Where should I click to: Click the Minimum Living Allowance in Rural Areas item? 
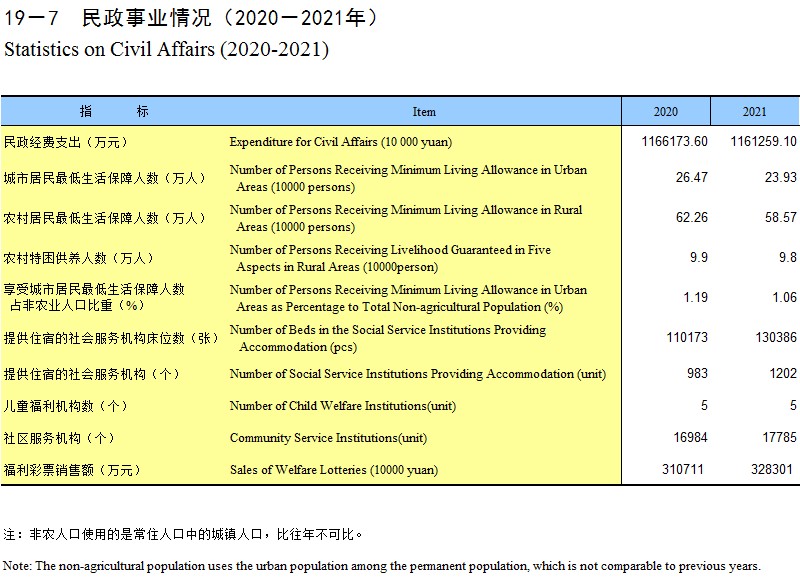[406, 218]
